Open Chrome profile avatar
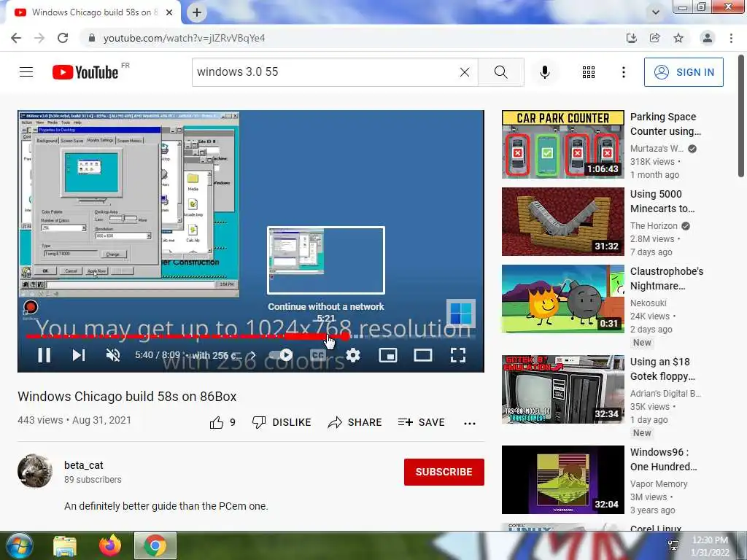Viewport: 747px width, 560px height. click(708, 38)
